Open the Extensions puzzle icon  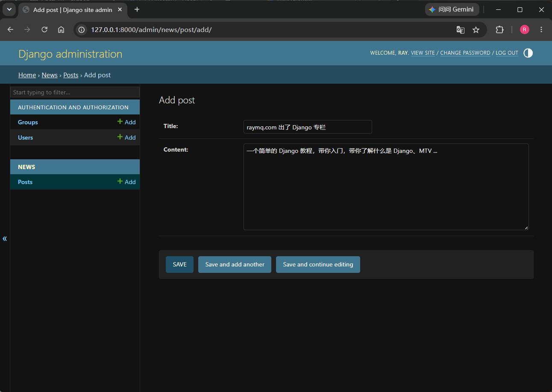pos(499,29)
